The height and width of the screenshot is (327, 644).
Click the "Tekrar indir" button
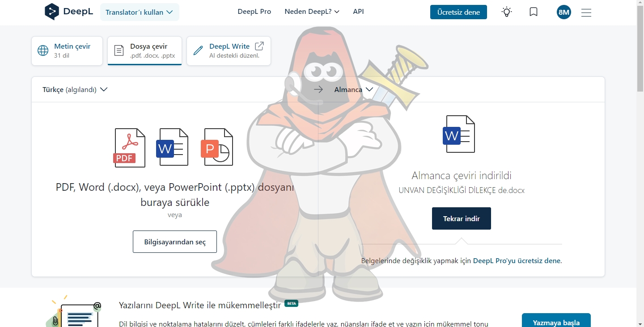pos(462,218)
